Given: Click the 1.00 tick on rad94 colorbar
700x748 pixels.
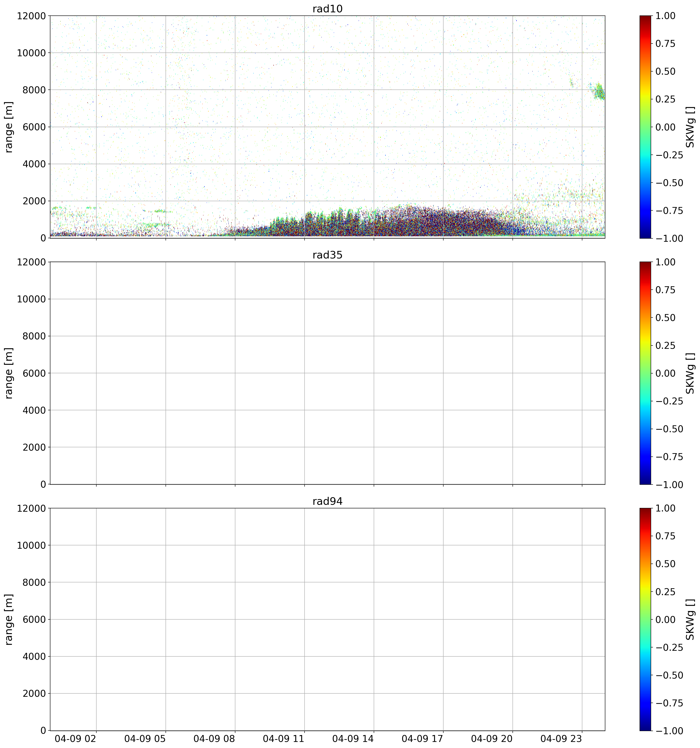Looking at the screenshot, I should pyautogui.click(x=665, y=508).
